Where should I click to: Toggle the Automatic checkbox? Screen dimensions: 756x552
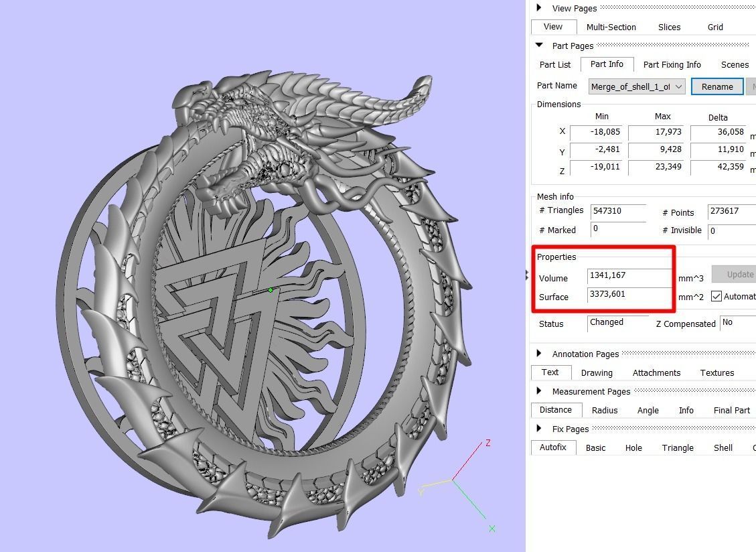[x=716, y=296]
